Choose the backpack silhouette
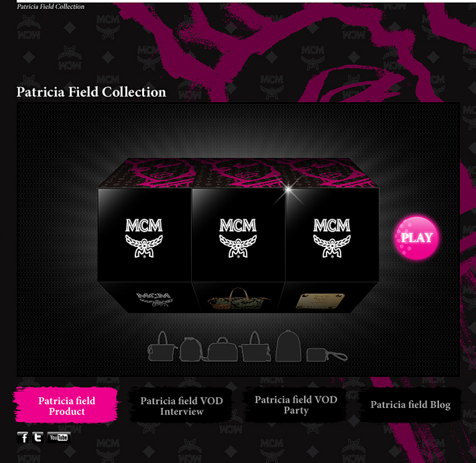 288,346
